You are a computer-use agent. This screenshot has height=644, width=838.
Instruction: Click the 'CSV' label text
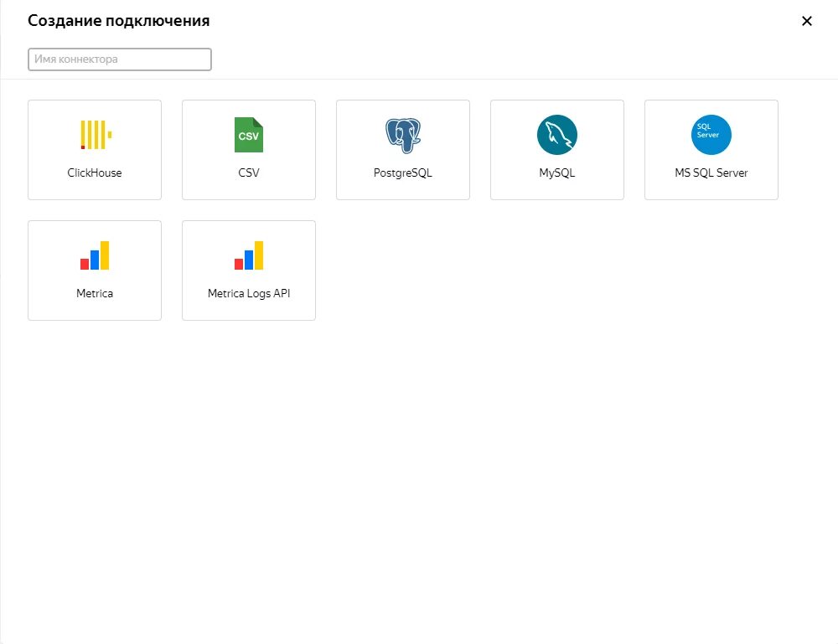pyautogui.click(x=249, y=173)
